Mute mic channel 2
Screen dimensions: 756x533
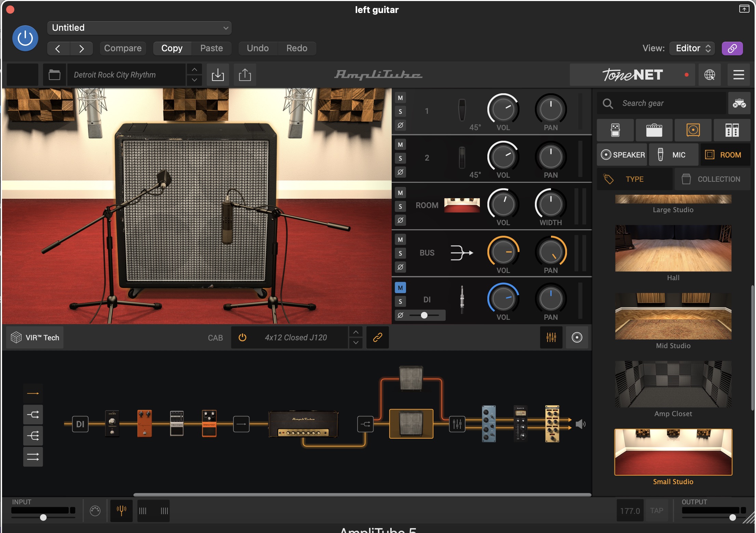click(400, 145)
